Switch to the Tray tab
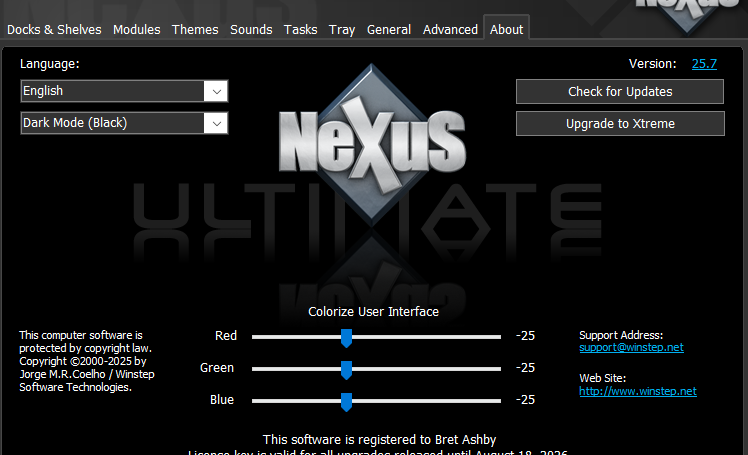Screen dimensions: 748x455 [342, 29]
